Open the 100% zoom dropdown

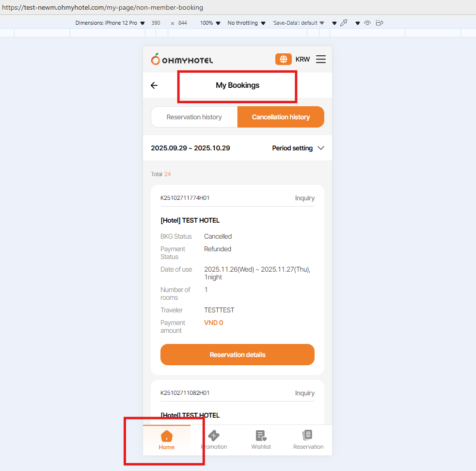click(x=210, y=23)
